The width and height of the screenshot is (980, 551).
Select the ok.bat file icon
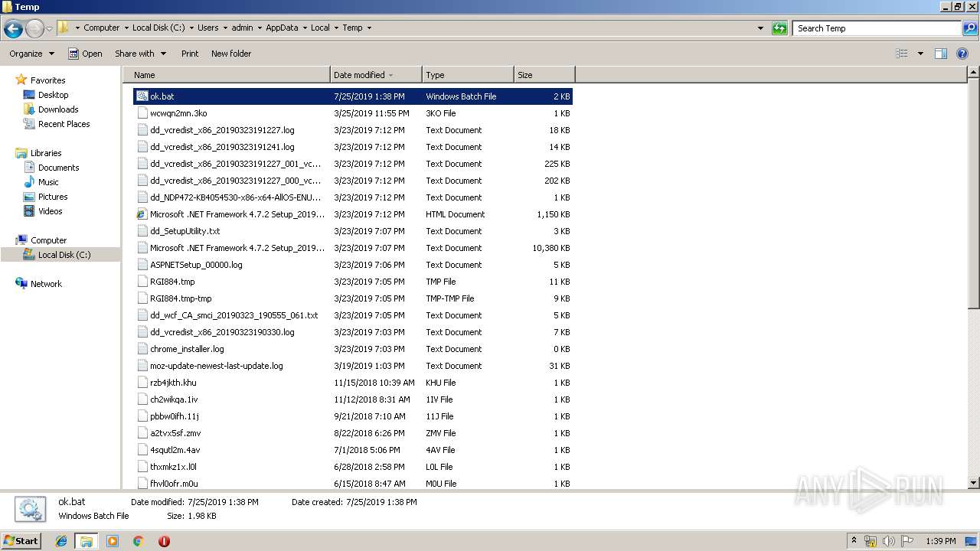click(x=142, y=96)
